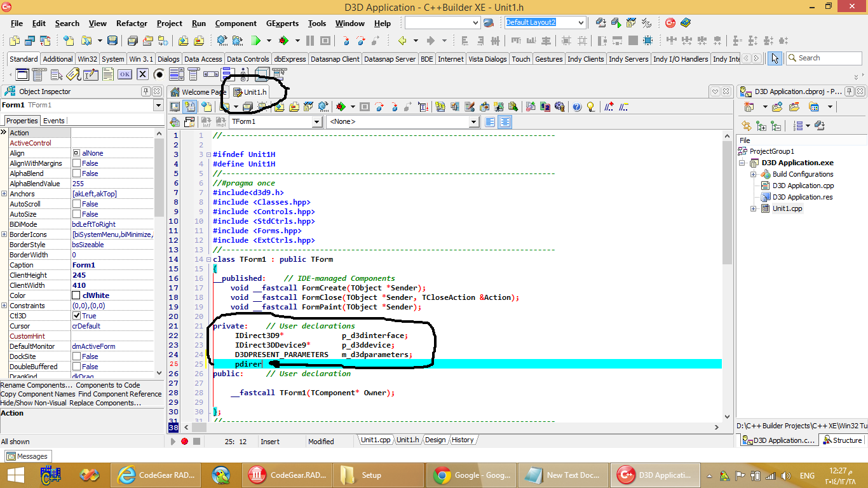Select Unit1.cpp in the project tree
This screenshot has width=868, height=488.
click(x=787, y=208)
